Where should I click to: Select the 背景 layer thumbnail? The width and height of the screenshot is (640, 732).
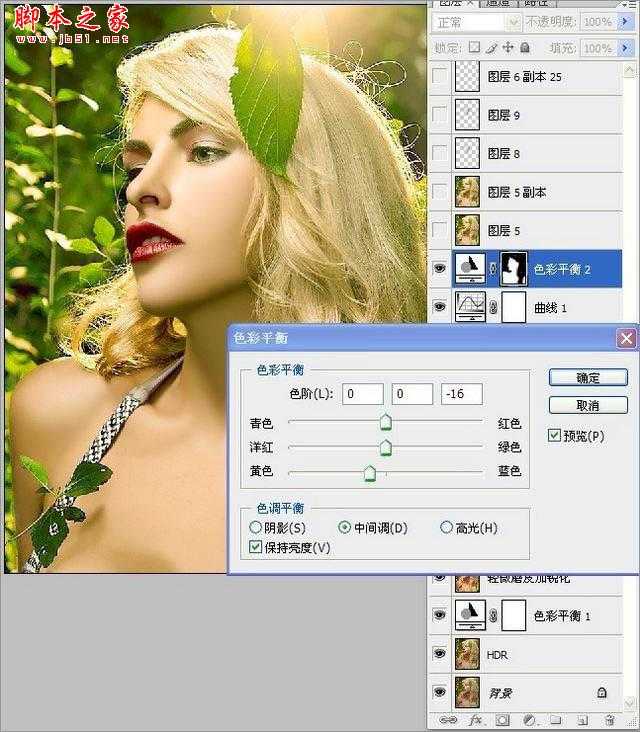[x=467, y=692]
